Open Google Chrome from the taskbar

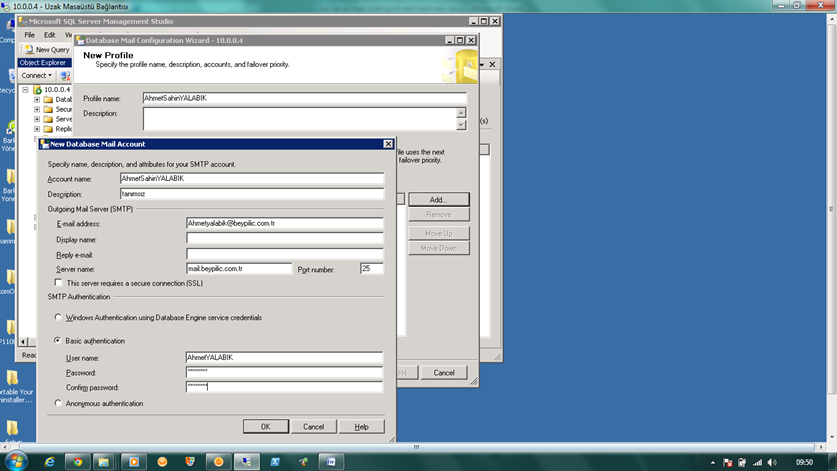tap(78, 462)
